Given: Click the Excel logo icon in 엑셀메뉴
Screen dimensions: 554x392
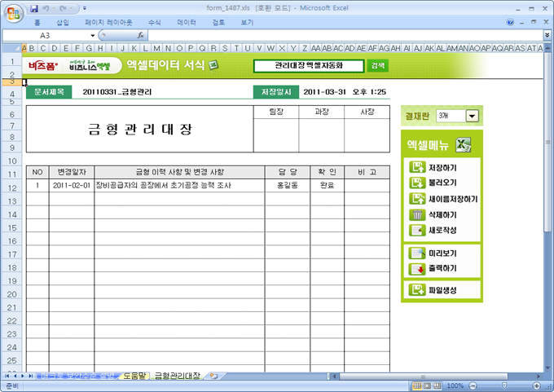Looking at the screenshot, I should [463, 145].
